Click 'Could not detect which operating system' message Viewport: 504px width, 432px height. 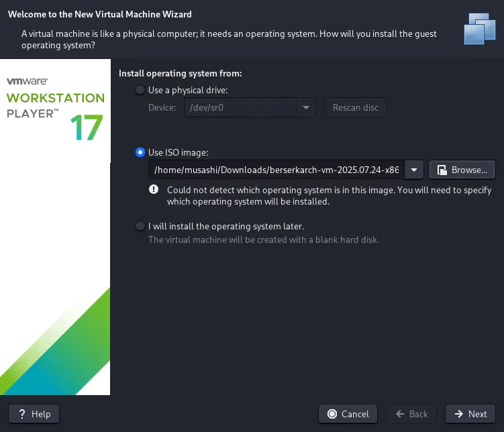tap(329, 196)
